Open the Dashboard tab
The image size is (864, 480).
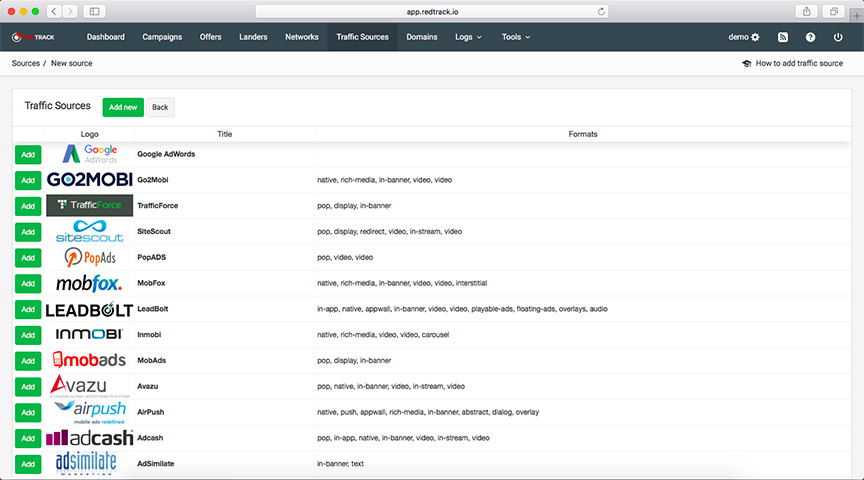pyautogui.click(x=106, y=37)
